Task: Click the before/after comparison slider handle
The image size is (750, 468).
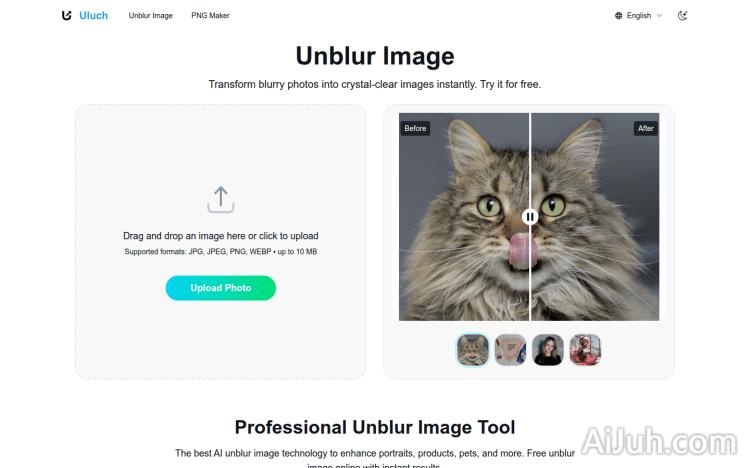Action: pyautogui.click(x=529, y=217)
